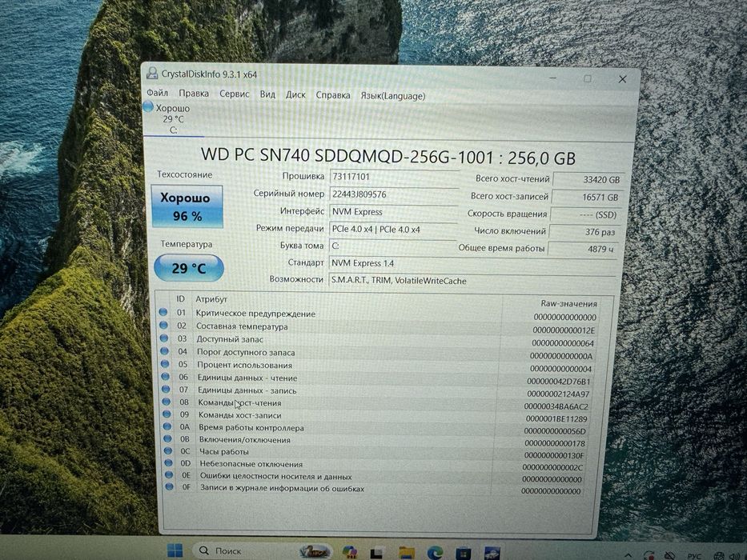
Task: Click status dot for attribute 07
Action: click(166, 389)
